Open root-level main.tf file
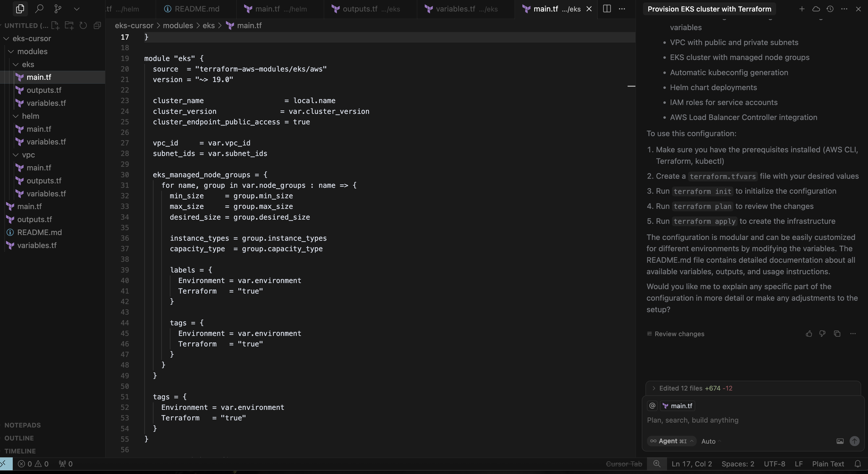Viewport: 868px width, 474px height. [x=29, y=207]
